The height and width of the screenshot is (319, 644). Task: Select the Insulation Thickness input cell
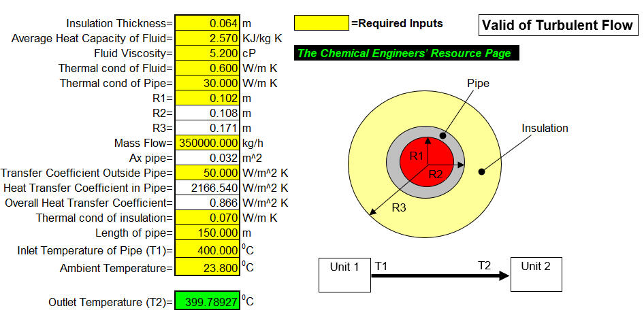click(x=207, y=23)
